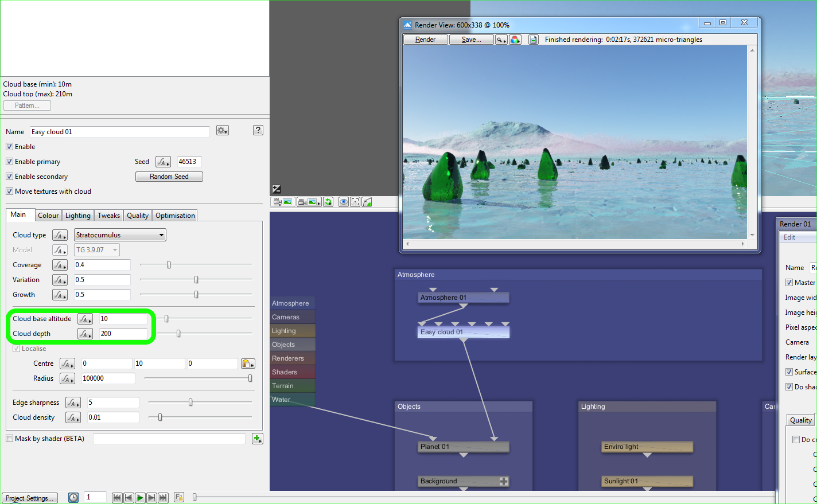Select the Shaders node group in the sidebar
Image resolution: width=817 pixels, height=504 pixels.
click(x=293, y=372)
